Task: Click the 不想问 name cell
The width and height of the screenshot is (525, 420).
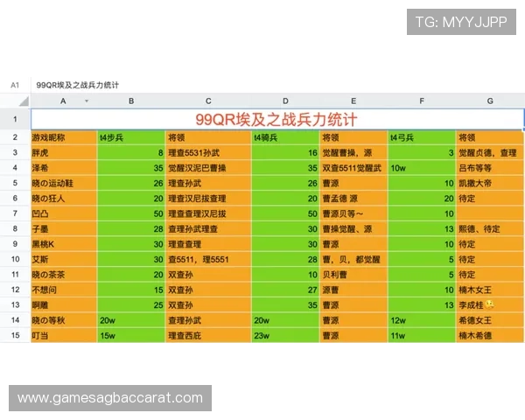Action: [x=64, y=290]
